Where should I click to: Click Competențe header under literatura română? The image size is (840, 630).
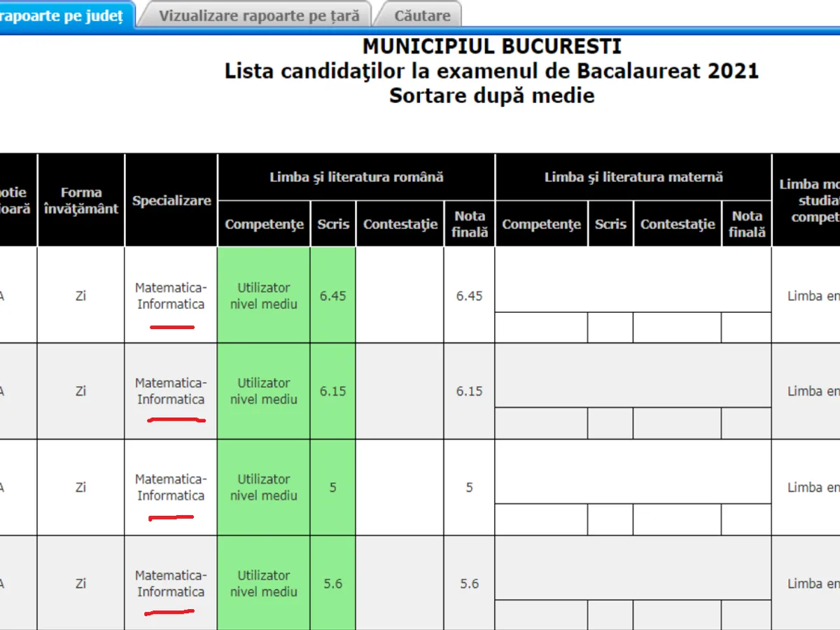(264, 224)
